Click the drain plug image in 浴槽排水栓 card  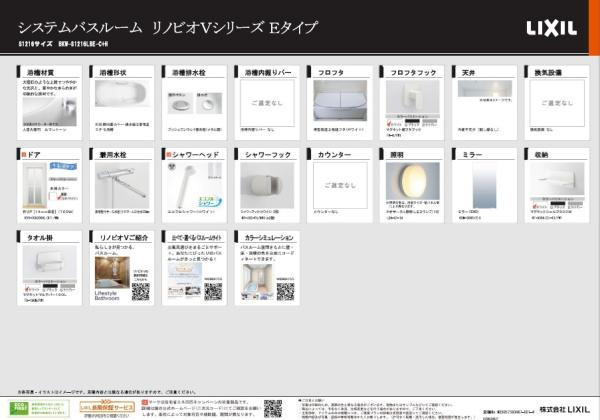click(209, 103)
